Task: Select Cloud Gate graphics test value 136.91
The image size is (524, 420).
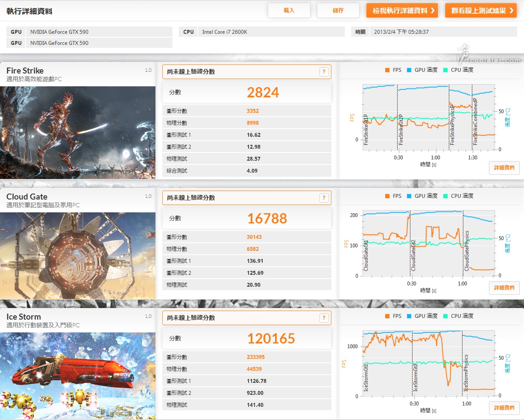Action: [255, 261]
